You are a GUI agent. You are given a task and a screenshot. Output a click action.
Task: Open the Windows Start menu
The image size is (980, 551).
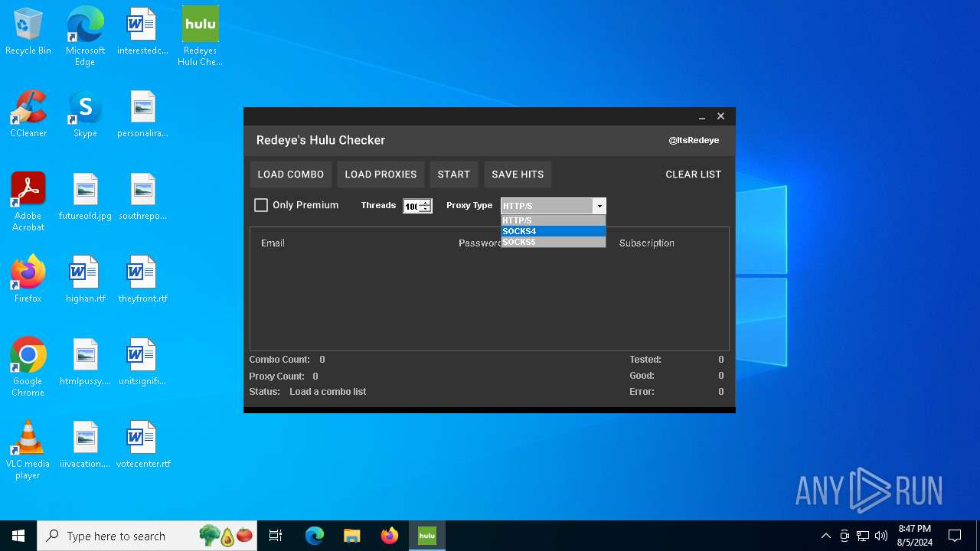[18, 536]
